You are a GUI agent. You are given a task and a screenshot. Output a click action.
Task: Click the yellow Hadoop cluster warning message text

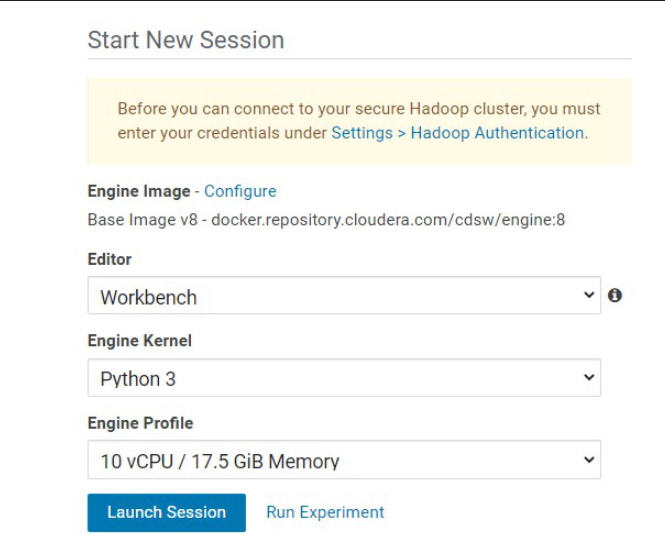coord(359,121)
